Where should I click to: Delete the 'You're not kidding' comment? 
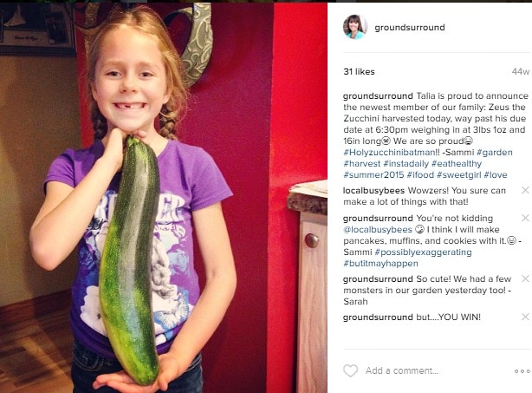point(525,218)
